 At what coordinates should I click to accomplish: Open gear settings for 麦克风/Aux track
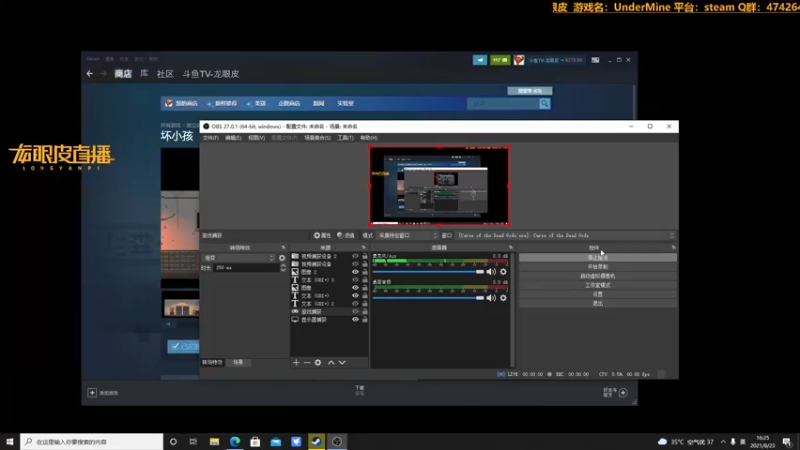pos(503,272)
